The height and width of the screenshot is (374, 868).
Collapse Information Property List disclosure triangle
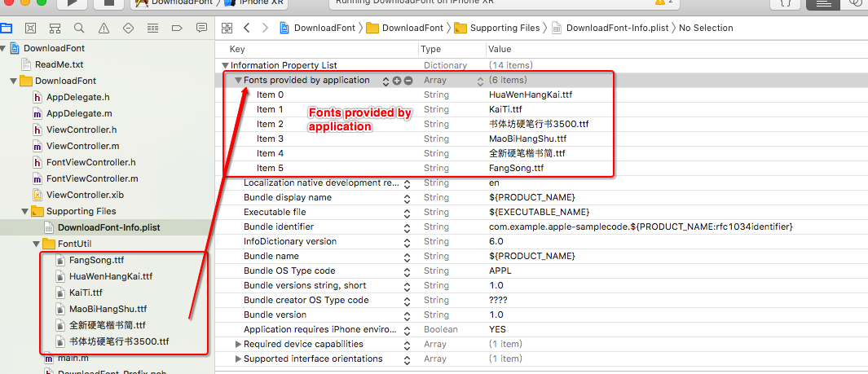click(225, 65)
